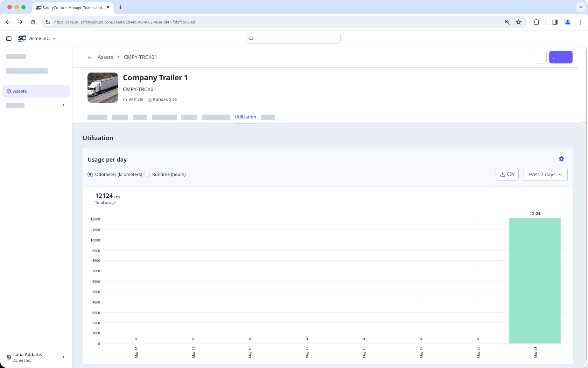This screenshot has width=588, height=368.
Task: Open the Acme Inc. organization dropdown
Action: click(42, 39)
